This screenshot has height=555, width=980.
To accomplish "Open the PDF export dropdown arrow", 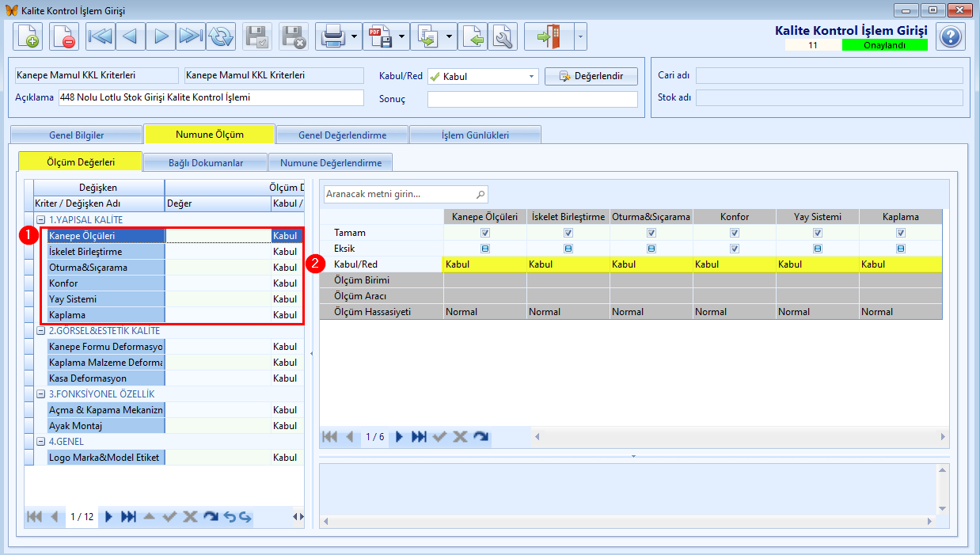I will point(402,36).
